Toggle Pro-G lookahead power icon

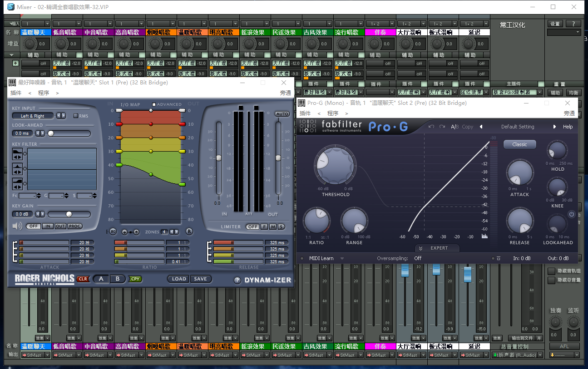coord(572,214)
